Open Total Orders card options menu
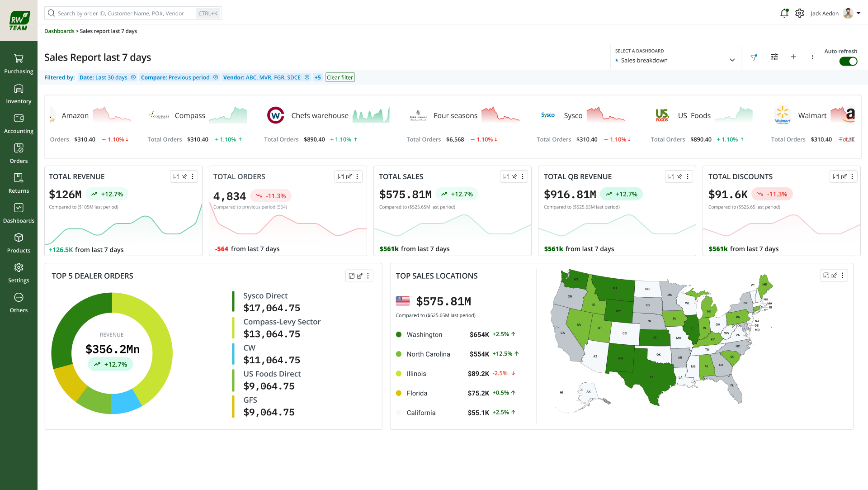The height and width of the screenshot is (490, 868). point(357,176)
